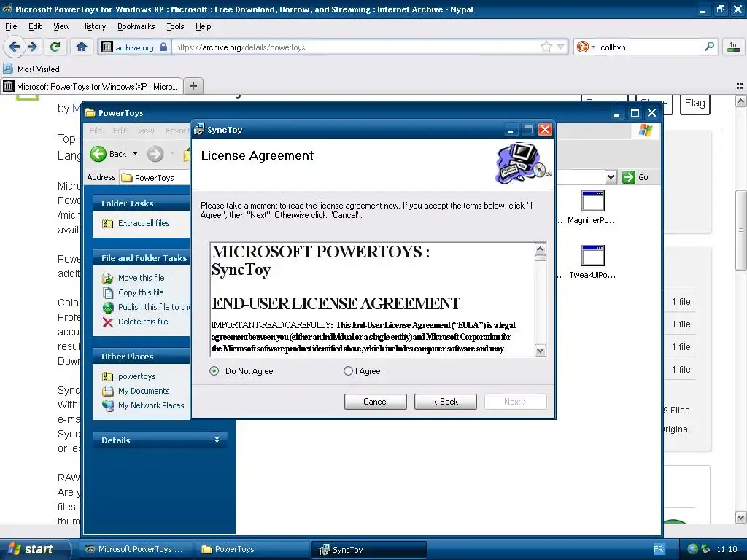Click the browser URL address field
This screenshot has height=560, width=747.
coord(356,47)
